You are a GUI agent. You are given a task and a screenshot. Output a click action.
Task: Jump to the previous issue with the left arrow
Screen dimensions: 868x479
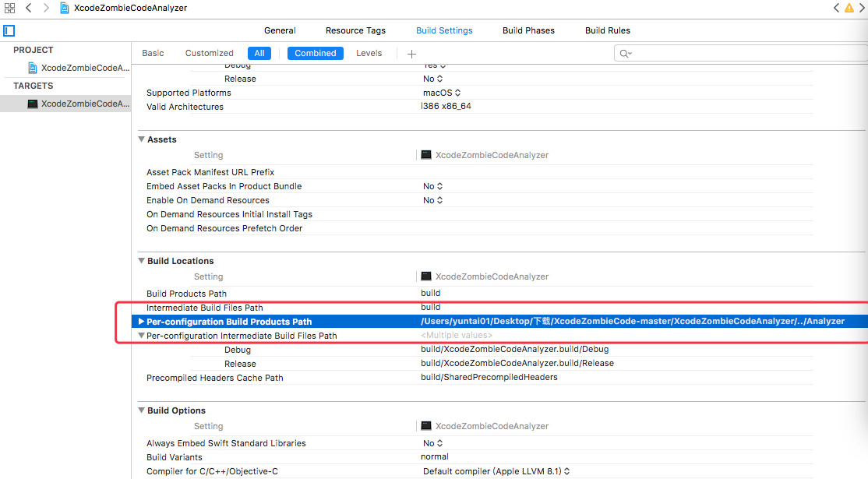tap(837, 8)
